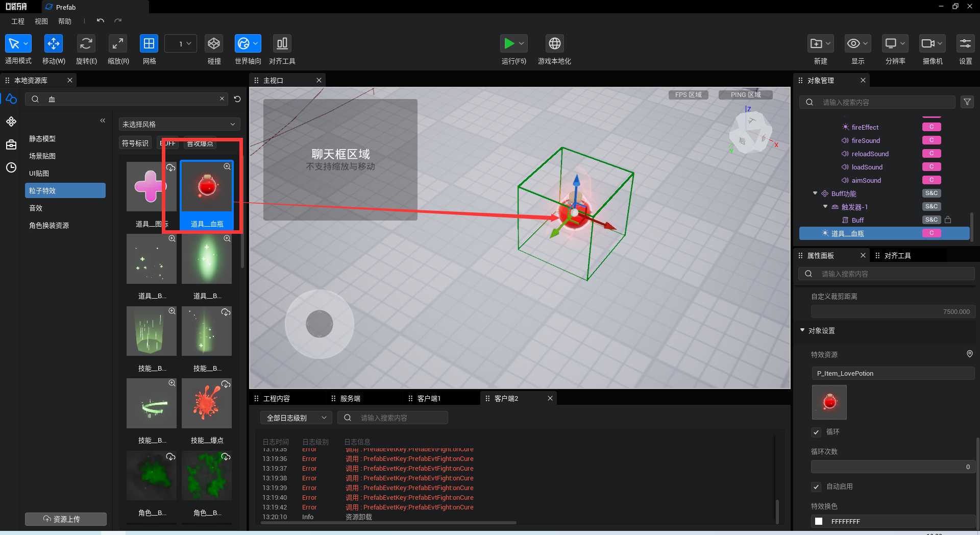Switch to the 对齐工具 panel tab
This screenshot has width=980, height=535.
[897, 256]
